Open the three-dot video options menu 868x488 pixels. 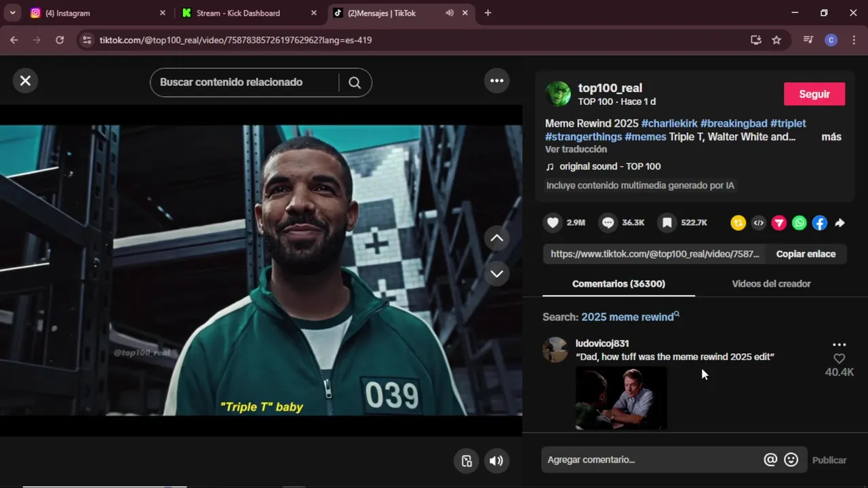[497, 81]
